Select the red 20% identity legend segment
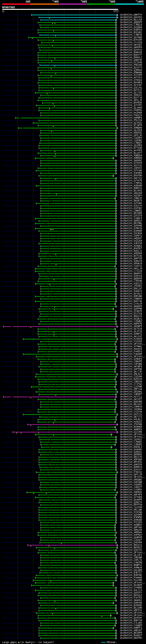Screen dimensions: 146x644 [16, 4]
